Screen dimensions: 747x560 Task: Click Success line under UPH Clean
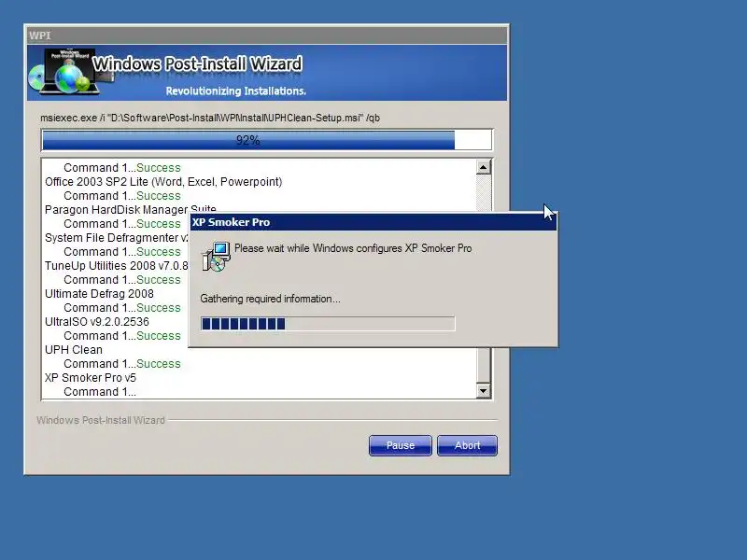(x=122, y=364)
